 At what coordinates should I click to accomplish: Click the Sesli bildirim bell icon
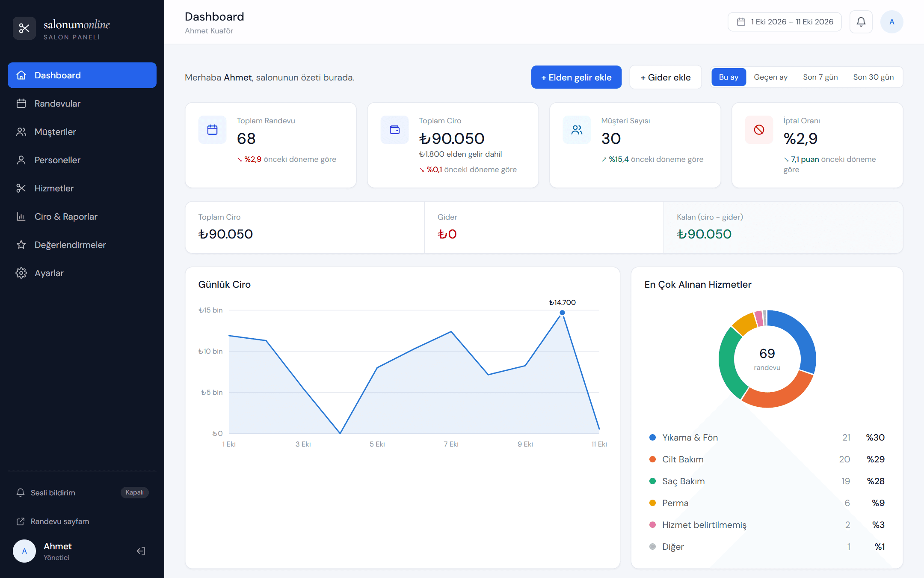21,492
